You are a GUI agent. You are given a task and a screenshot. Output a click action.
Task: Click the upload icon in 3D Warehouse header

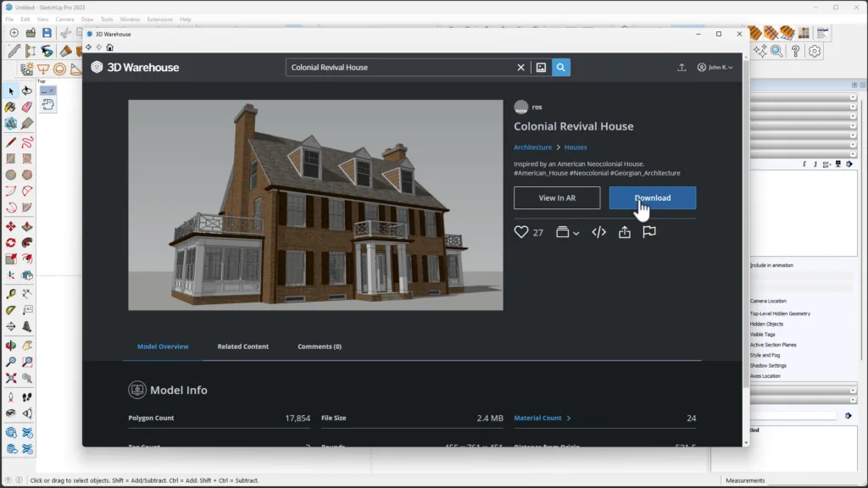682,67
